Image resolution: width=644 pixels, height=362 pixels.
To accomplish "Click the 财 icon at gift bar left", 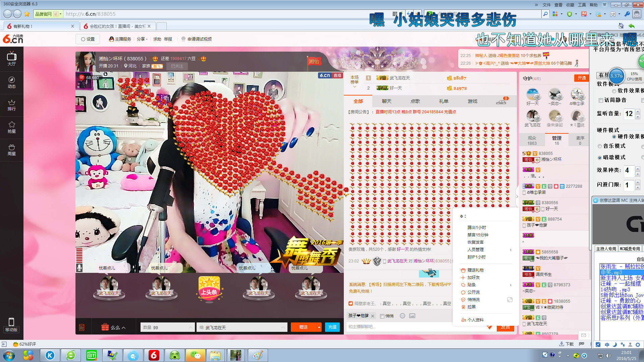I will tap(82, 327).
